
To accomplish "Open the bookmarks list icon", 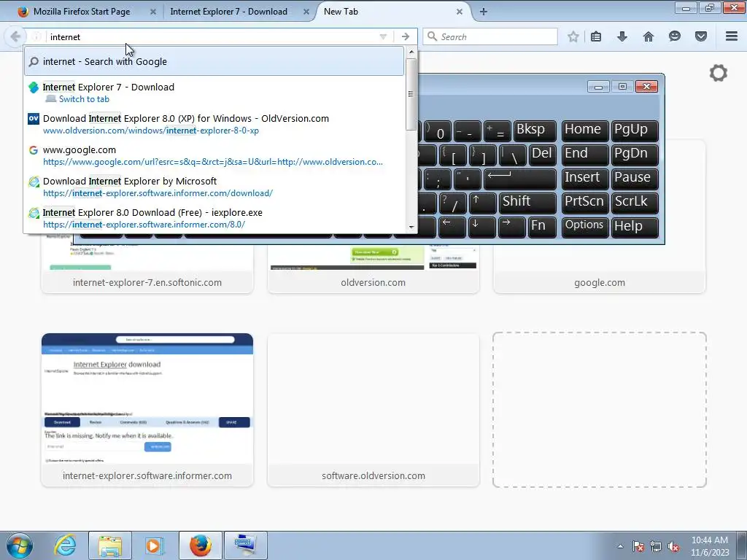I will (596, 36).
